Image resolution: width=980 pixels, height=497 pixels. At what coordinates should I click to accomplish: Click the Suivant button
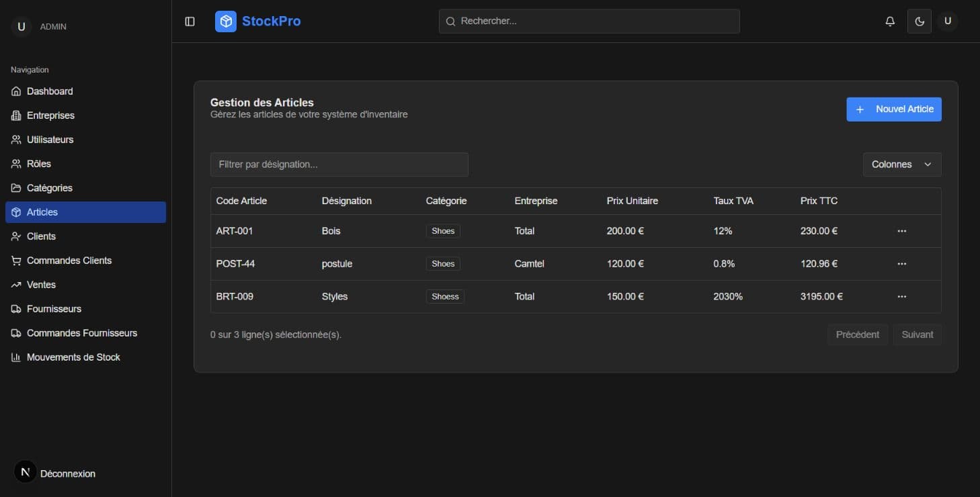pos(917,334)
